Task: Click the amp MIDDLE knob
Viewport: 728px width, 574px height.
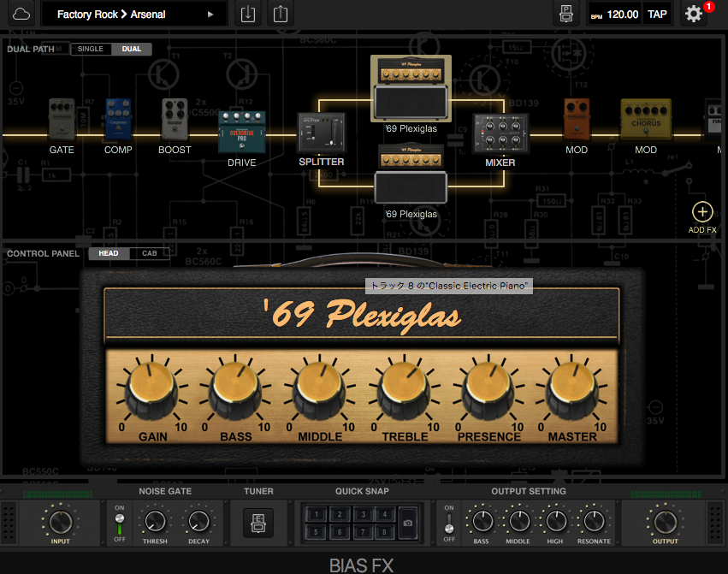Action: coord(319,389)
